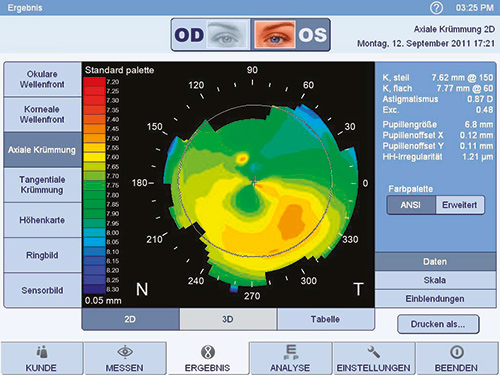The height and width of the screenshot is (375, 500).
Task: Click the 270 degree axis label
Action: click(252, 296)
